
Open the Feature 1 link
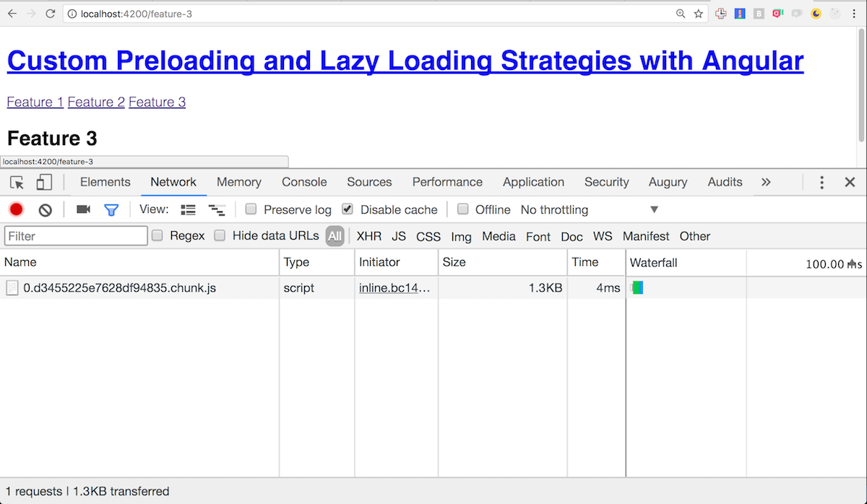pyautogui.click(x=35, y=102)
